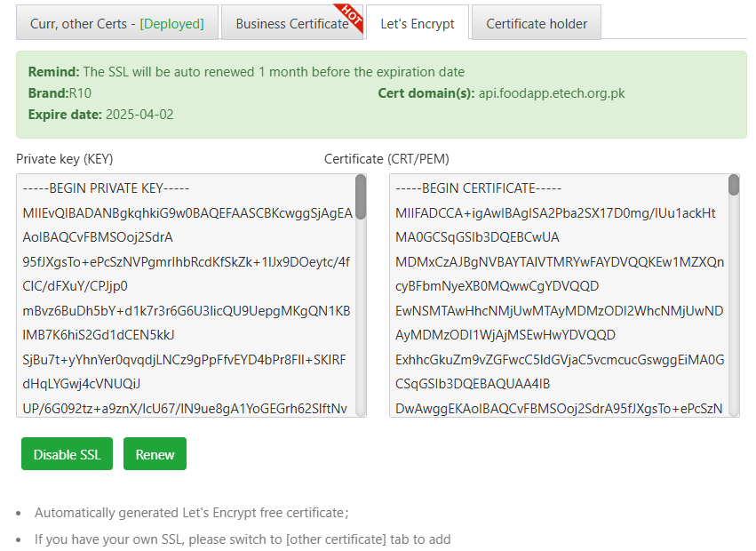Focus the Certificate (CRT/PEM) text area

coord(560,311)
